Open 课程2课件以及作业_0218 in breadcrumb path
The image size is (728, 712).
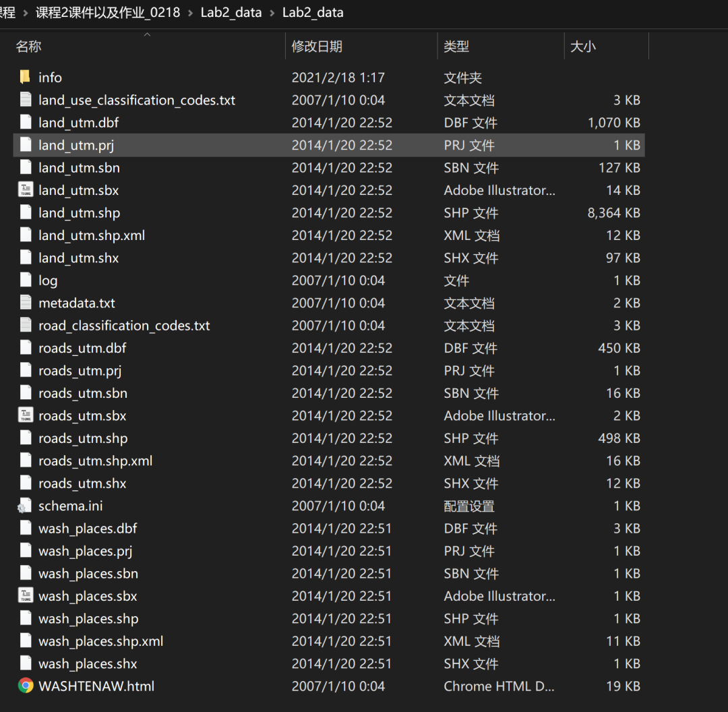(x=108, y=12)
